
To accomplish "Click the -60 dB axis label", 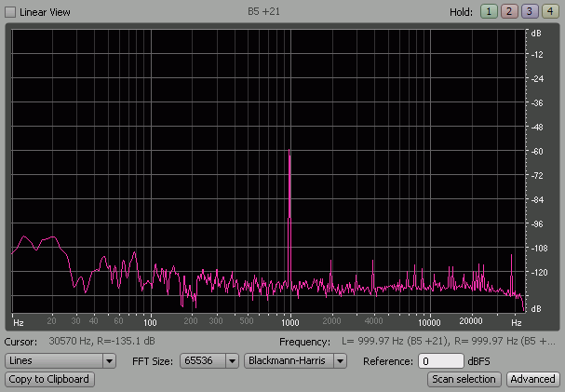I will (x=537, y=152).
